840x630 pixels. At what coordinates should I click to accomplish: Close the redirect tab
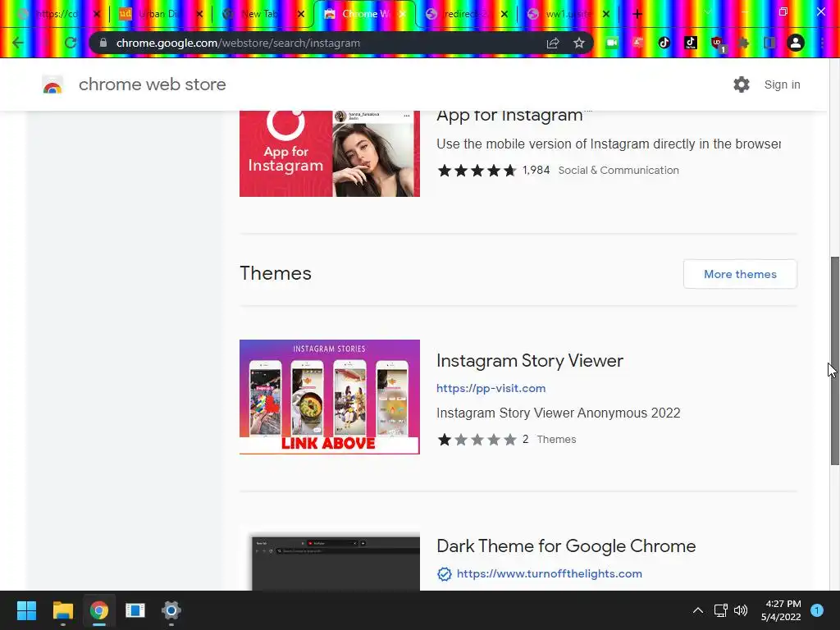coord(504,15)
